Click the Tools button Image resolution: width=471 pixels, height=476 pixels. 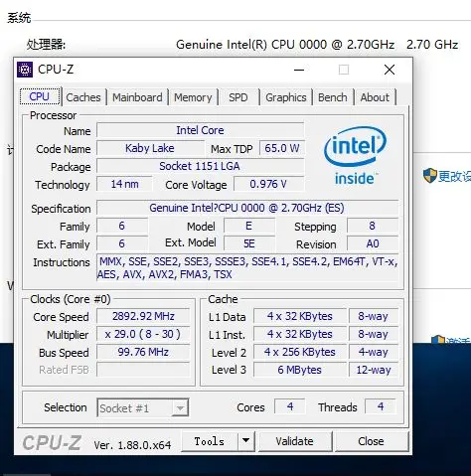pos(210,441)
